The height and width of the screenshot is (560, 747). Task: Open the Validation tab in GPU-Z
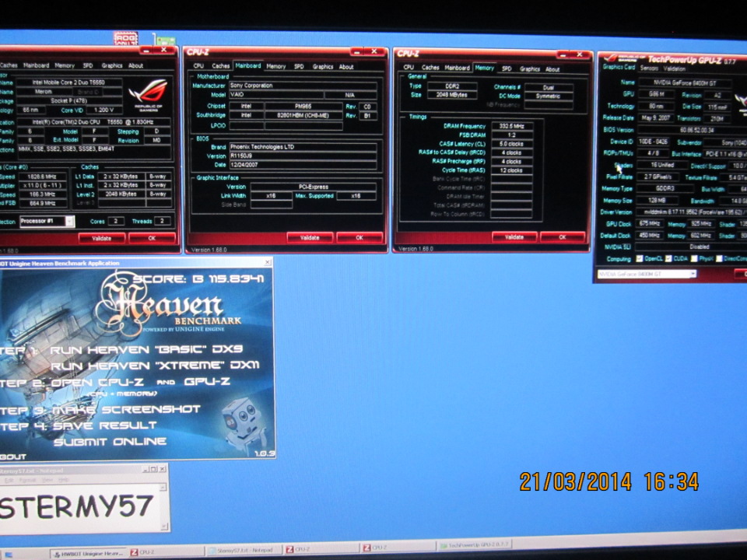(x=675, y=68)
